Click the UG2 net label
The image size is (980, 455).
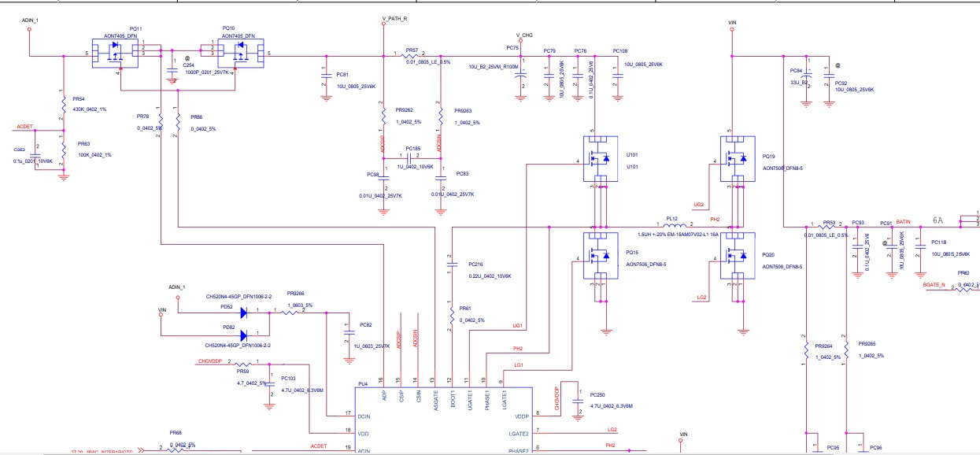(698, 204)
